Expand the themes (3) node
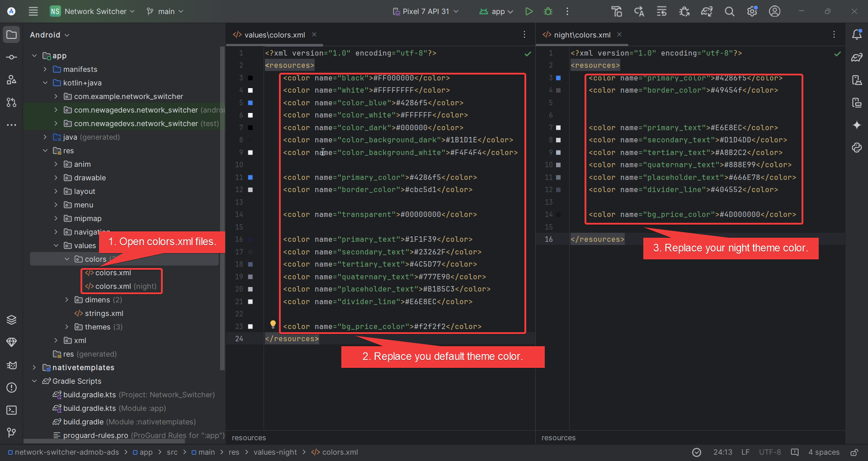Viewport: 868px width, 461px height. [x=67, y=327]
